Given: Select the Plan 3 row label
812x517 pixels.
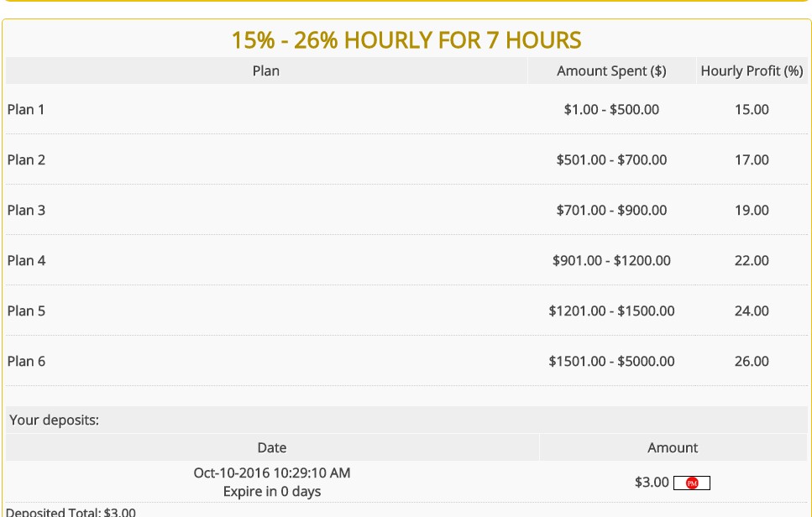Looking at the screenshot, I should tap(26, 210).
